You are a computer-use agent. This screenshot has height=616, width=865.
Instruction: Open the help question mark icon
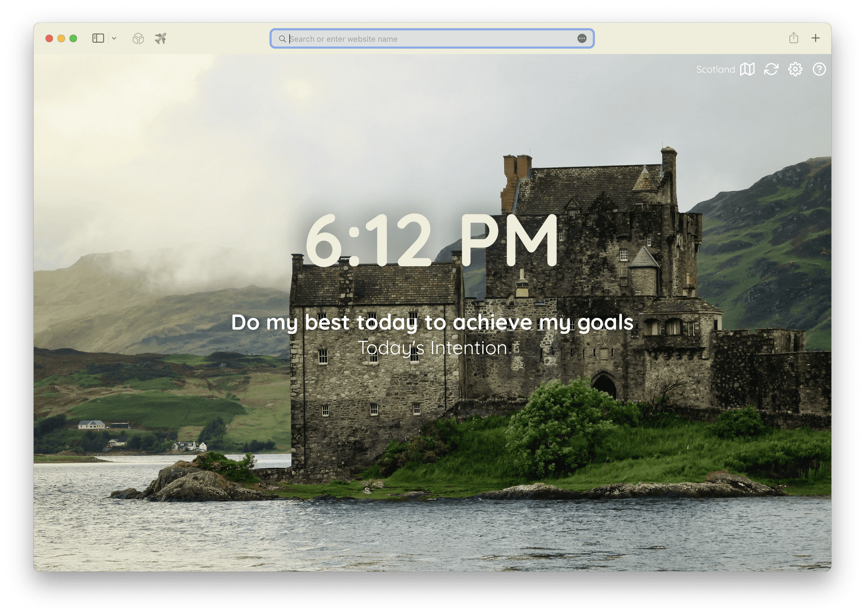coord(819,69)
